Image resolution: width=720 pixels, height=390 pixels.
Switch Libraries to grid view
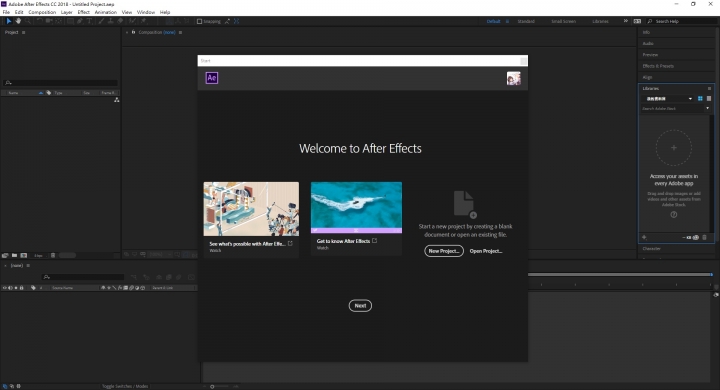pos(700,99)
